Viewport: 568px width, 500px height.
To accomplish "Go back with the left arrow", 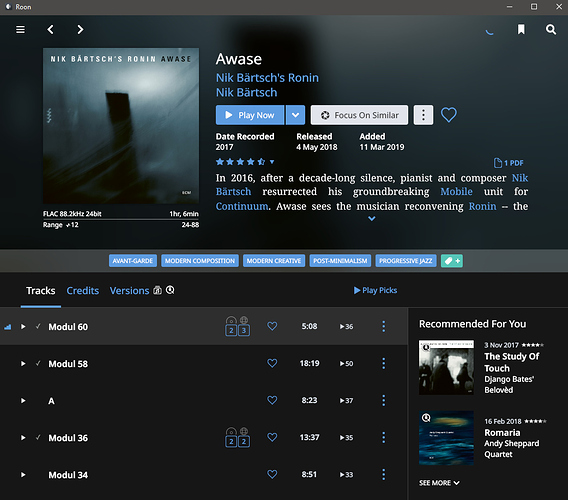I will (50, 29).
